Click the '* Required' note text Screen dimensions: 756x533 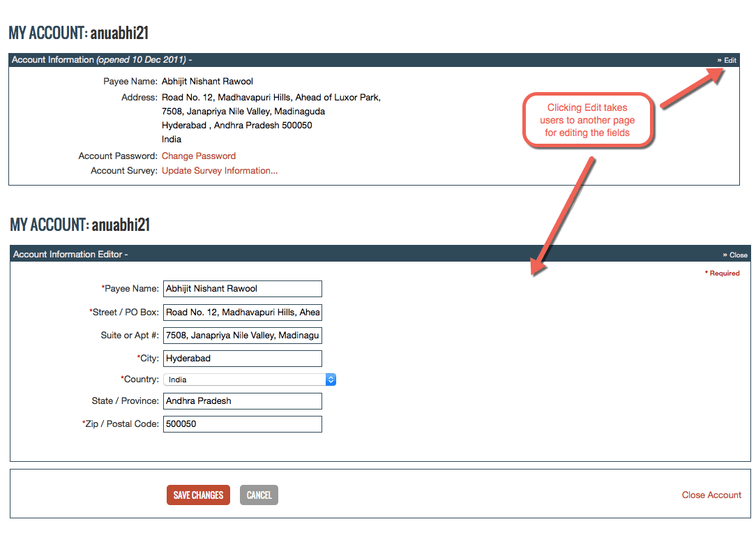click(x=722, y=273)
